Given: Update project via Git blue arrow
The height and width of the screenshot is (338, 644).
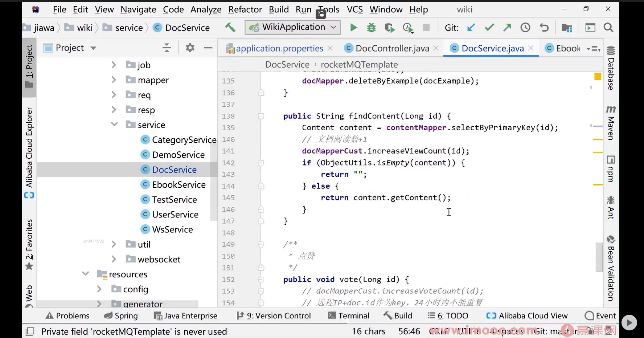Looking at the screenshot, I should point(471,28).
